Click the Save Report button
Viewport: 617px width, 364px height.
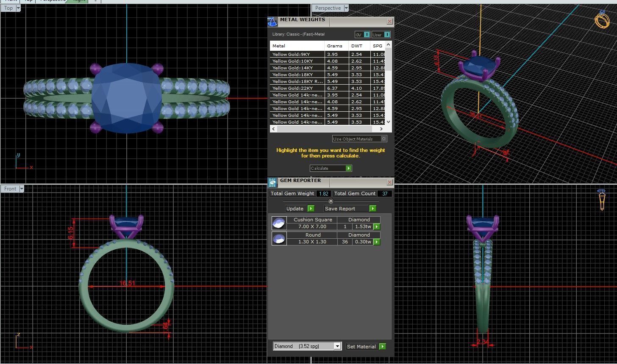pyautogui.click(x=350, y=209)
